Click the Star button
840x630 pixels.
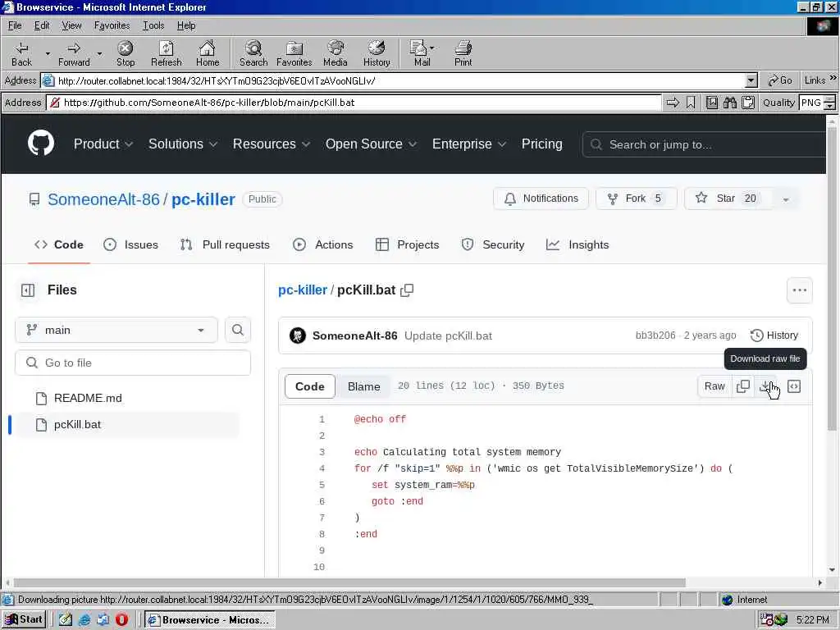728,199
